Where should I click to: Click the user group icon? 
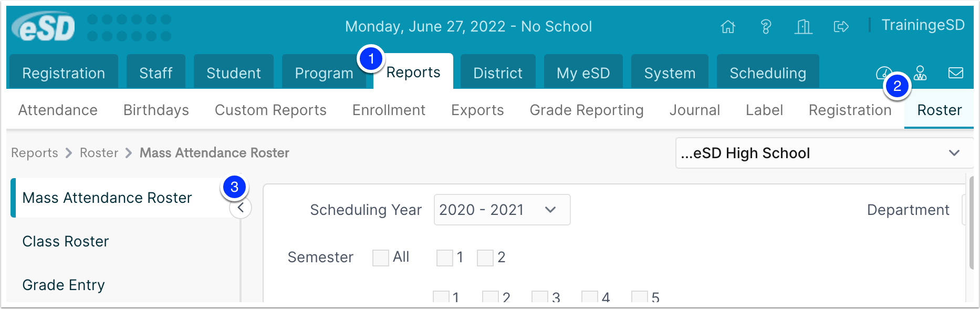[920, 73]
